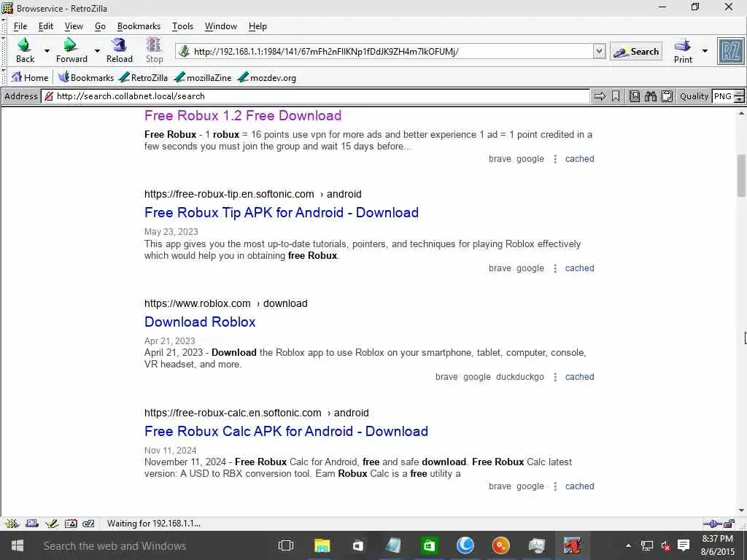747x560 pixels.
Task: Open find with the binoculars icon
Action: tap(650, 96)
